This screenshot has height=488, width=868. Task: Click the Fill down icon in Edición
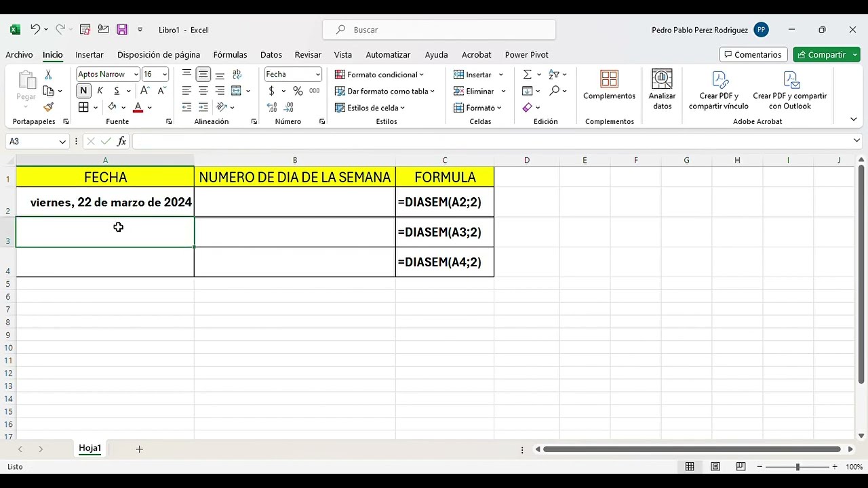pos(527,91)
